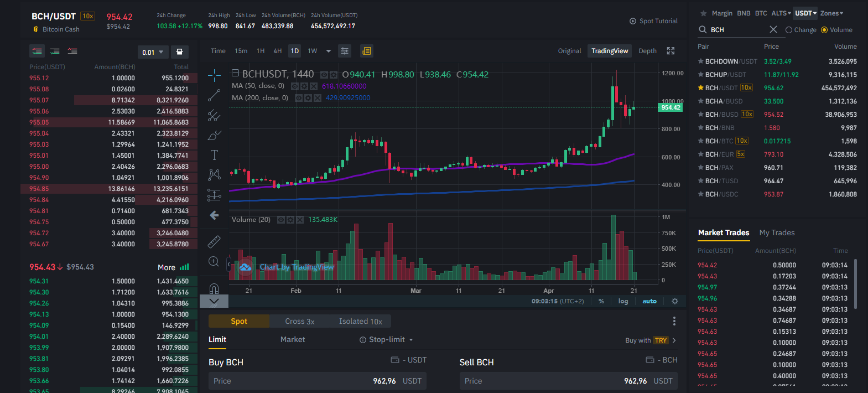The image size is (868, 393).
Task: Select the Volume radio option
Action: (x=836, y=30)
